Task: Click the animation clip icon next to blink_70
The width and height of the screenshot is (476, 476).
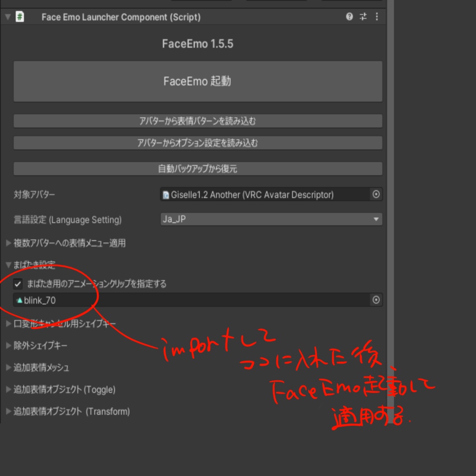Action: 20,300
